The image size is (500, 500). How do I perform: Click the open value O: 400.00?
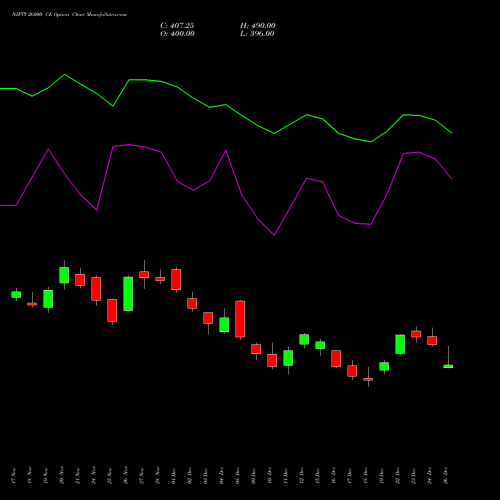[177, 34]
